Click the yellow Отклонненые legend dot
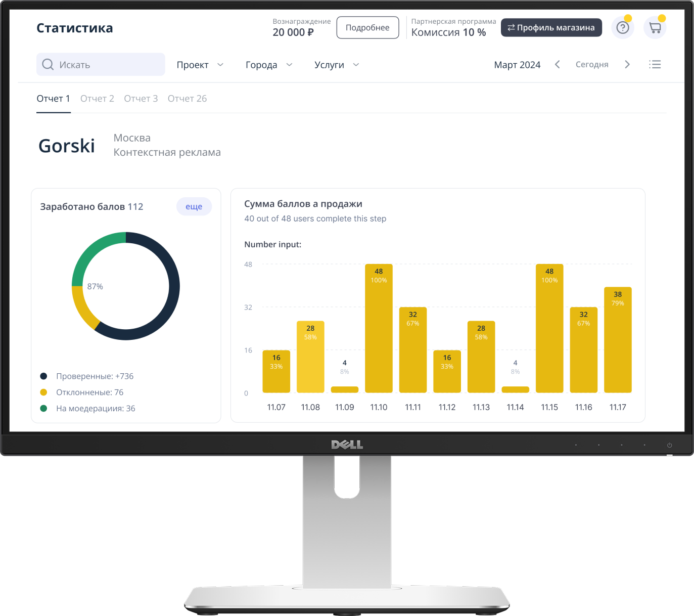This screenshot has width=694, height=616. (x=43, y=392)
